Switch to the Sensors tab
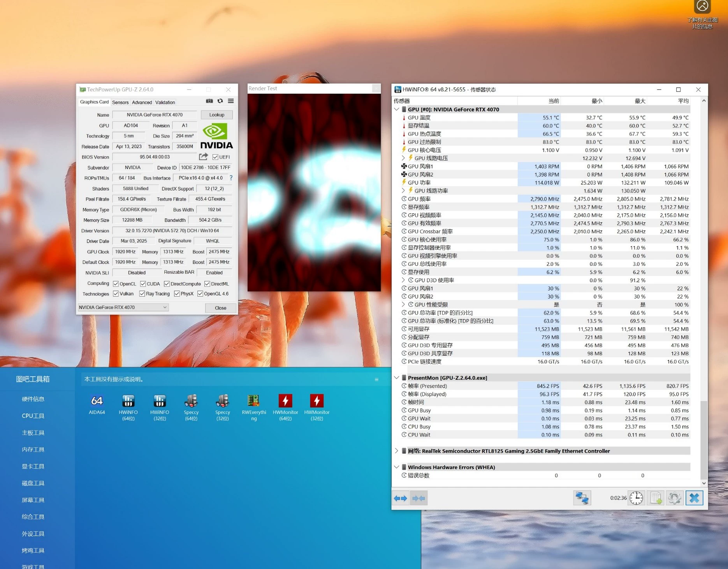728x569 pixels. (120, 102)
